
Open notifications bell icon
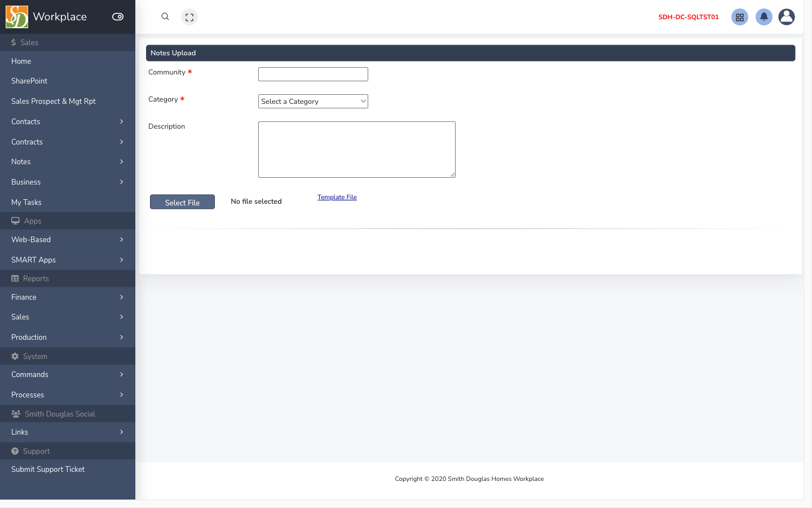click(x=764, y=17)
